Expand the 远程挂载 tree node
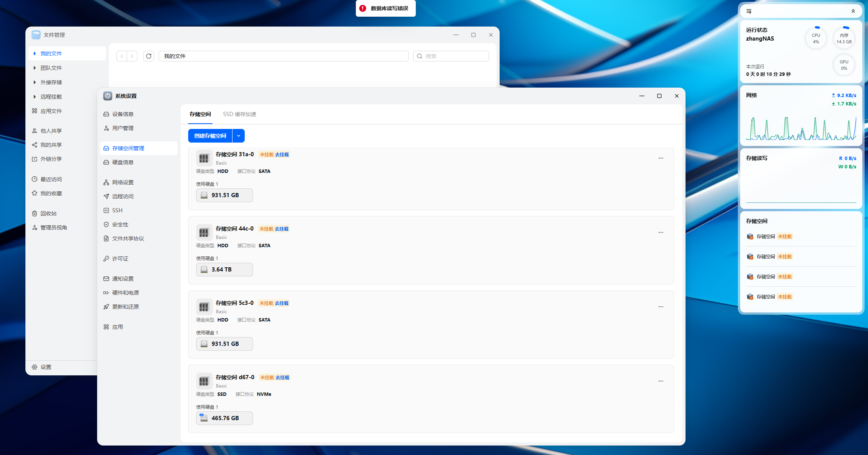 point(35,97)
